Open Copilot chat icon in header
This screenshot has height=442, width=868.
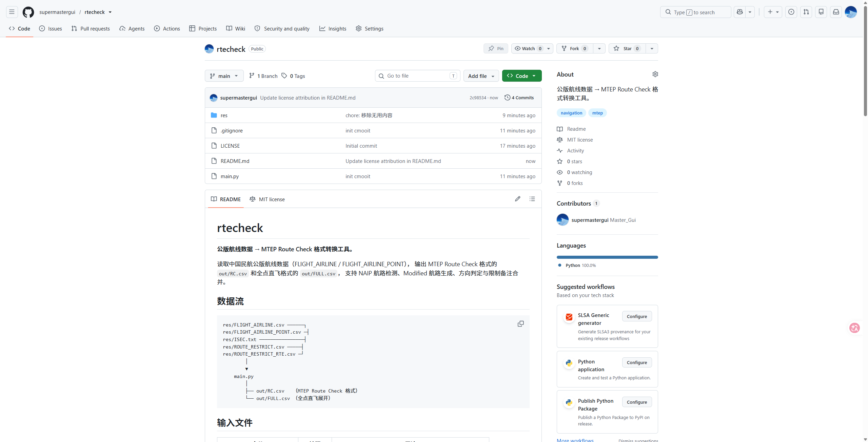click(740, 12)
